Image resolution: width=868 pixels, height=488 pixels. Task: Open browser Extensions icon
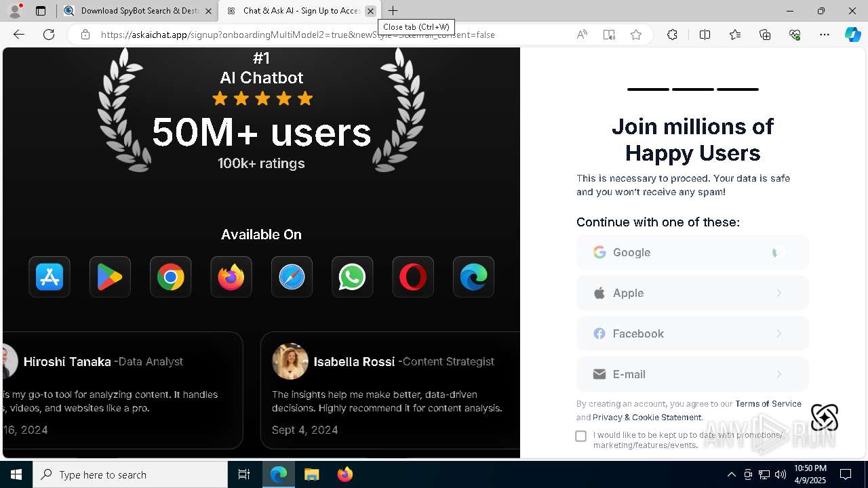click(672, 35)
